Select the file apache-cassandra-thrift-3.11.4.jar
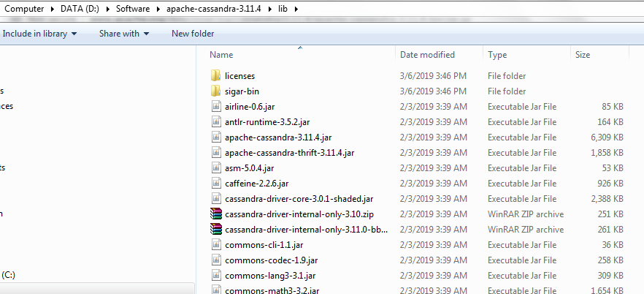The height and width of the screenshot is (294, 644). coord(290,153)
